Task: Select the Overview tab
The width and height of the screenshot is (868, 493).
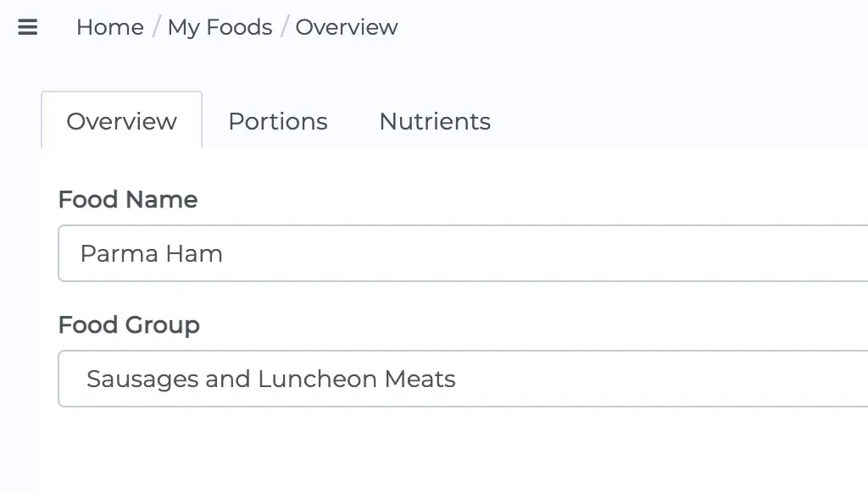Action: pyautogui.click(x=121, y=121)
